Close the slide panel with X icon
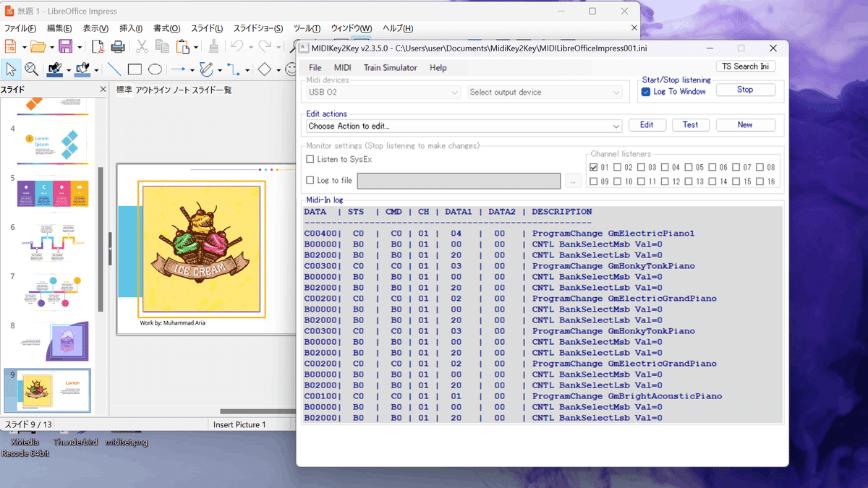 (x=103, y=90)
